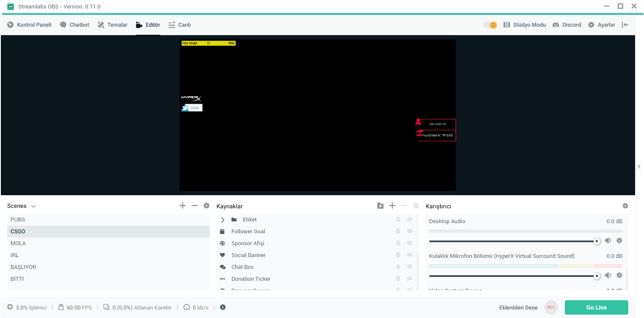The width and height of the screenshot is (644, 318).
Task: Hide the Chat Box source
Action: (x=410, y=267)
